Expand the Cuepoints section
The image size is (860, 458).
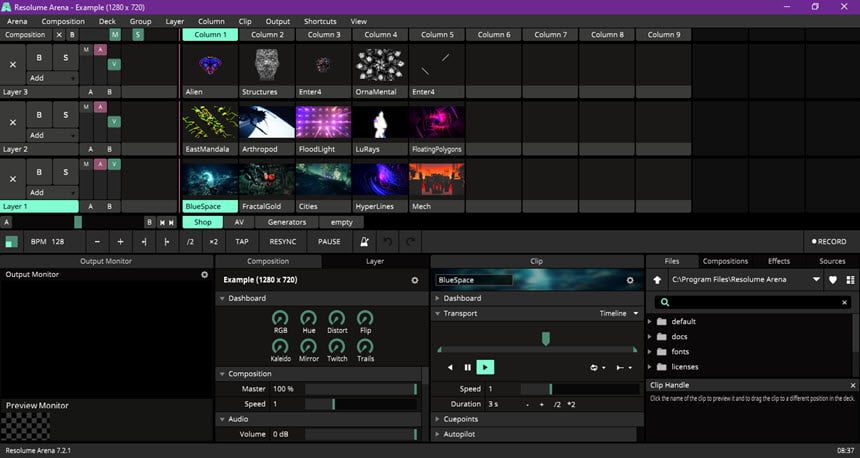pyautogui.click(x=437, y=419)
